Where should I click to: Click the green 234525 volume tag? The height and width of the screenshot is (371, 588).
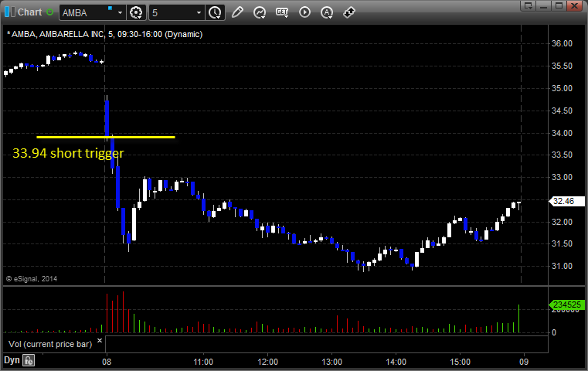[566, 305]
